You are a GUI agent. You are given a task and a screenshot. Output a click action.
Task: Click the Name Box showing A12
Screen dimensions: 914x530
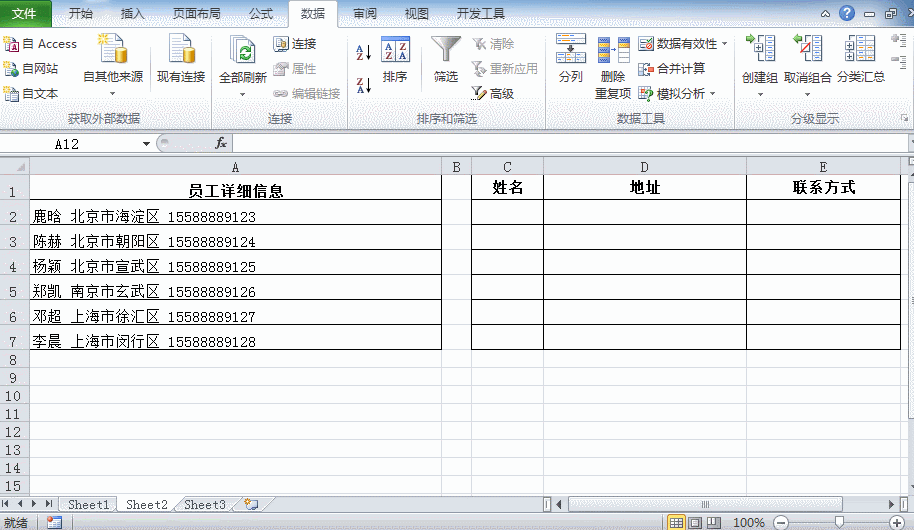tap(69, 144)
